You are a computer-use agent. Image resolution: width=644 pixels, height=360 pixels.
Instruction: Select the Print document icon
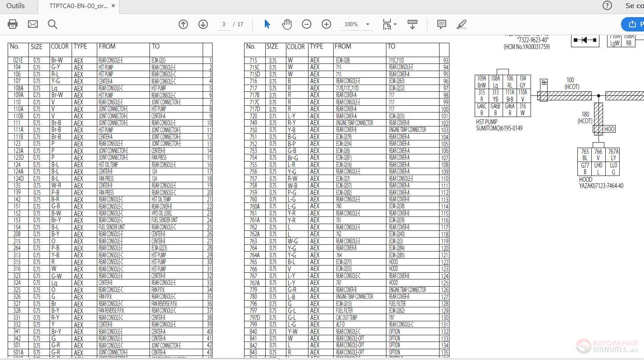[x=13, y=24]
